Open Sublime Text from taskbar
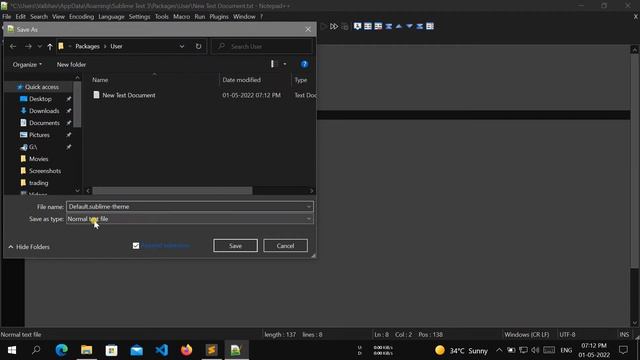The width and height of the screenshot is (640, 360). [211, 350]
